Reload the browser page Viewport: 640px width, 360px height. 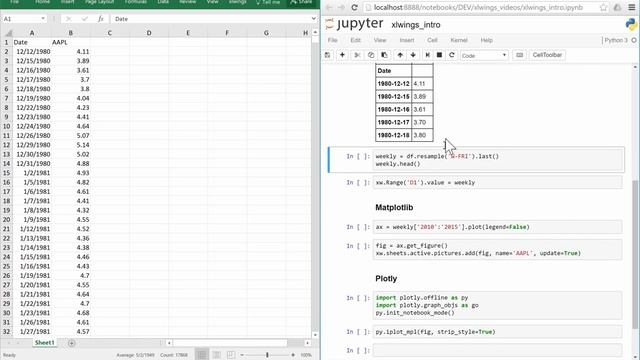click(354, 7)
